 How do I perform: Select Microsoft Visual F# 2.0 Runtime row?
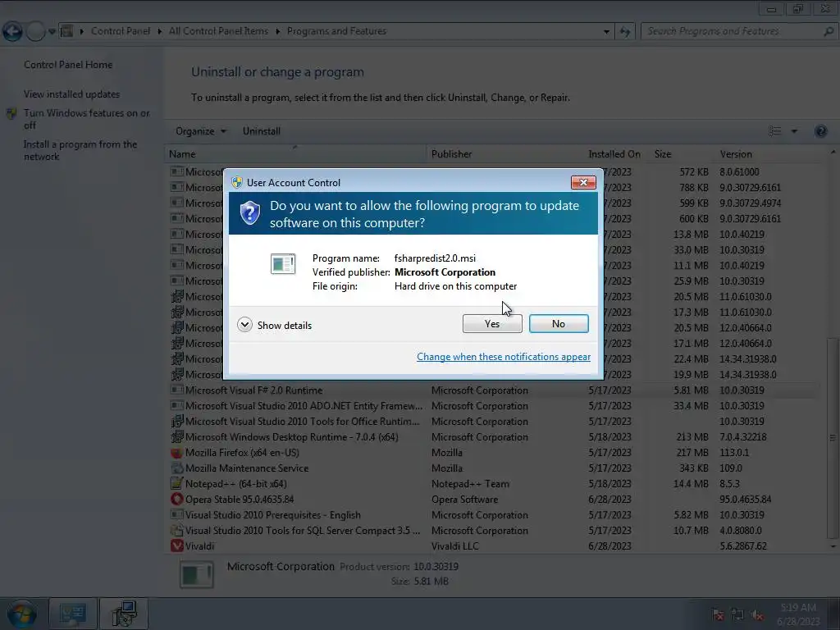tap(493, 390)
